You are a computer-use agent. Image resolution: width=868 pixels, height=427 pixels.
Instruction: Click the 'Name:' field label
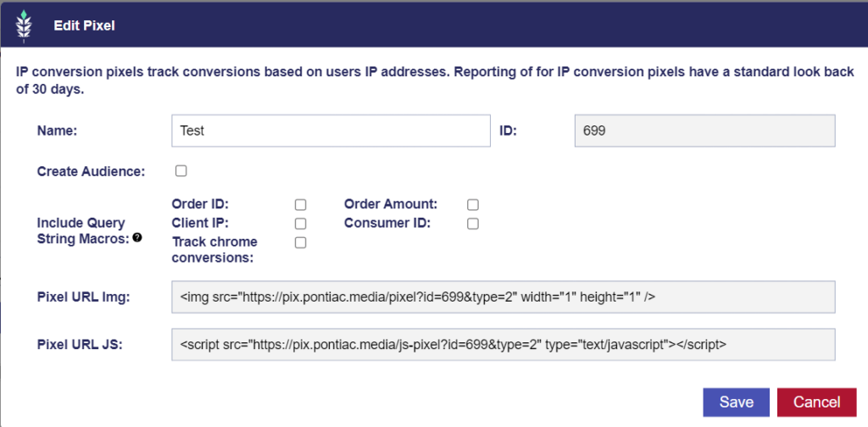(x=57, y=130)
